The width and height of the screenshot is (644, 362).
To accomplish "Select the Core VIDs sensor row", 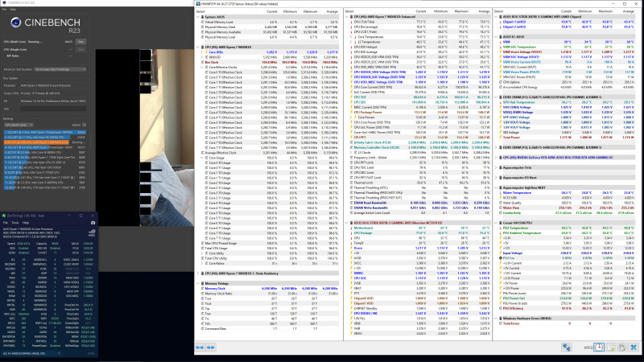I will 269,52.
